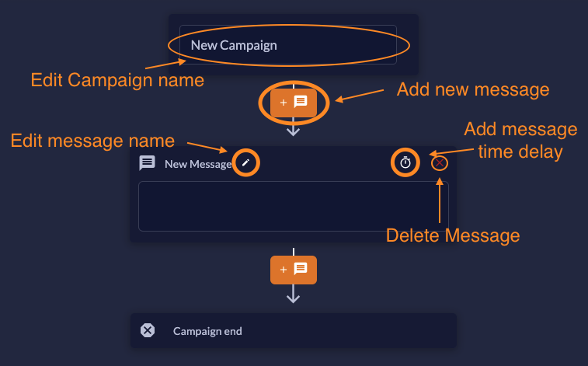Click 'Add message time delay' annotation text
588x366 pixels.
pos(520,140)
